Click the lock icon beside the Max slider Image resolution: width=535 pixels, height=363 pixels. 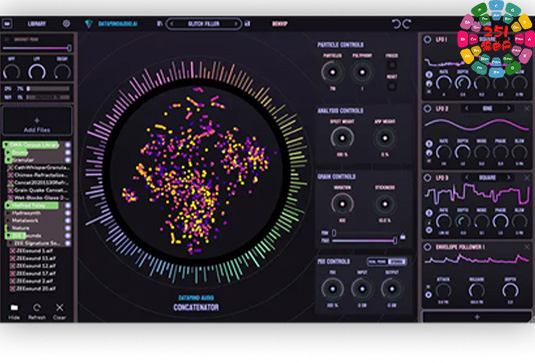[x=403, y=236]
